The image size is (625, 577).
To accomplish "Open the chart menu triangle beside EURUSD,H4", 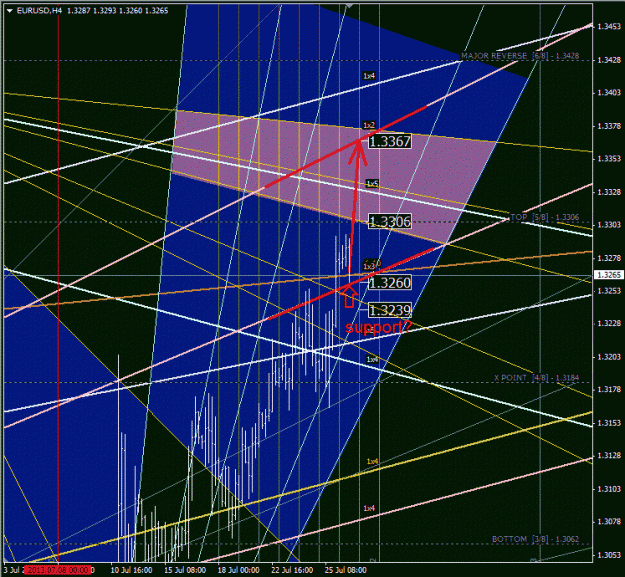I will 10,11.
